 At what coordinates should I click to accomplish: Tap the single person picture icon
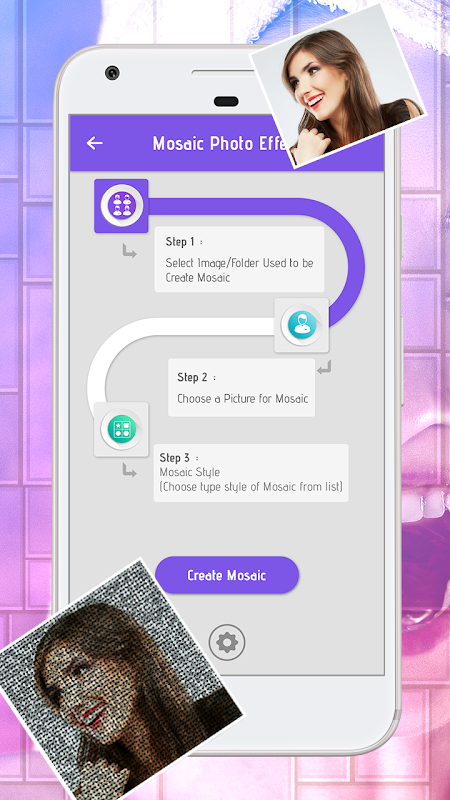302,325
